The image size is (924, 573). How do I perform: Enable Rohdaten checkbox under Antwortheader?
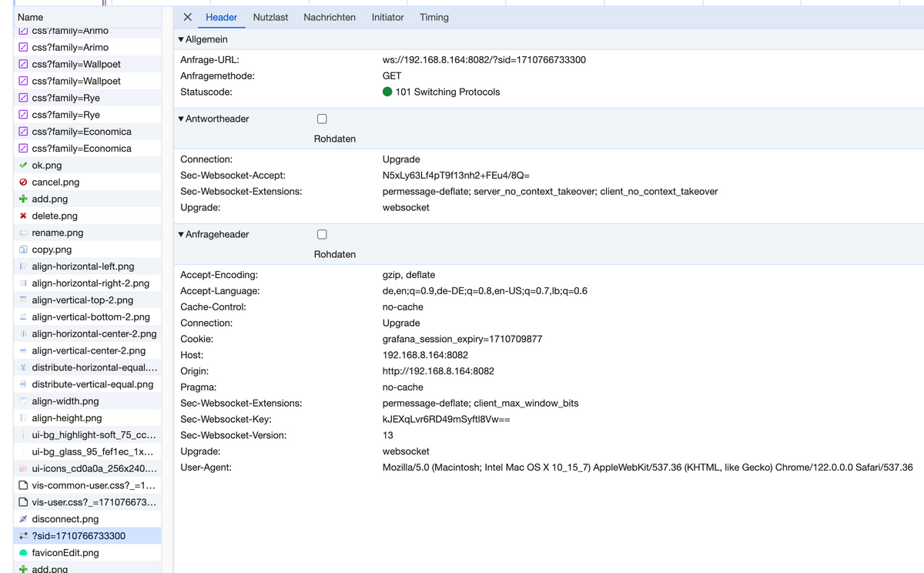tap(322, 119)
